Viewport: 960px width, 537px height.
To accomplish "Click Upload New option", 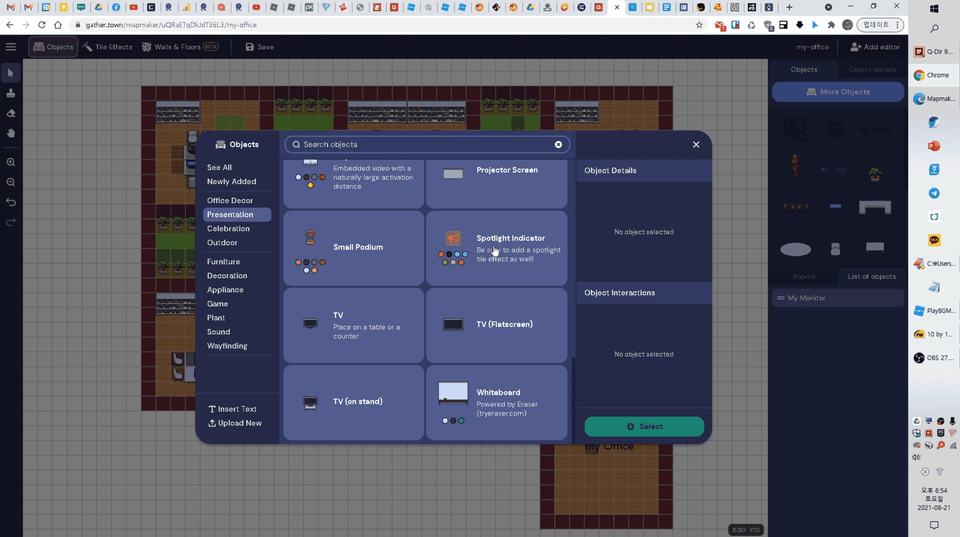I will (x=234, y=423).
